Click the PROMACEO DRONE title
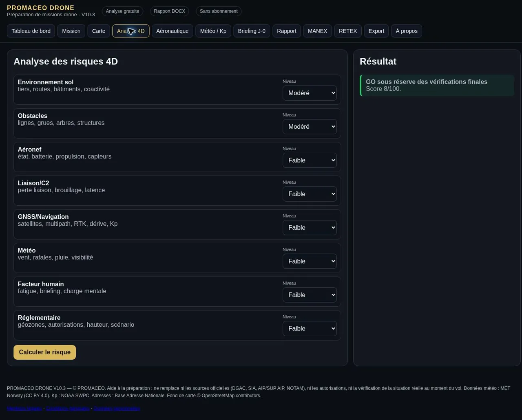Viewport: 522px width, 420px height. click(x=41, y=8)
